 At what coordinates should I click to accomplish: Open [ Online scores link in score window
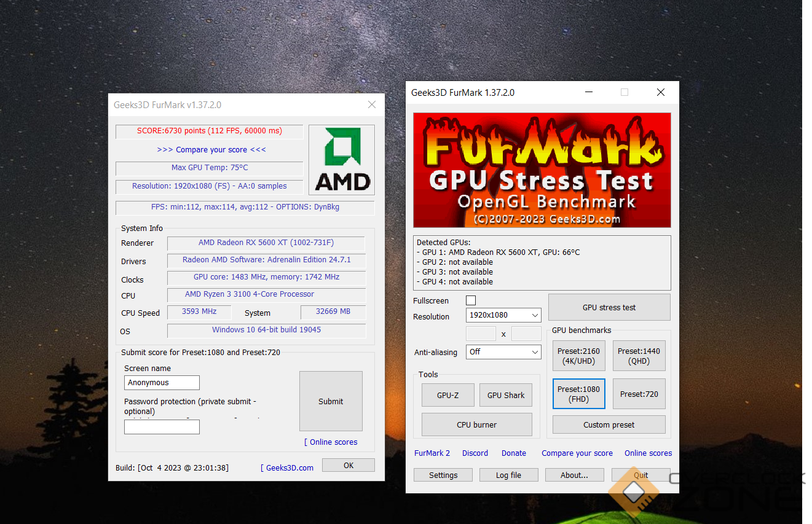pos(331,442)
